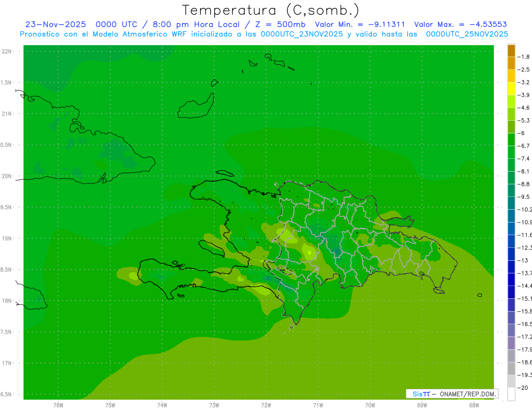Select the date text "23-Nov-2025"
The height and width of the screenshot is (411, 532).
point(55,24)
